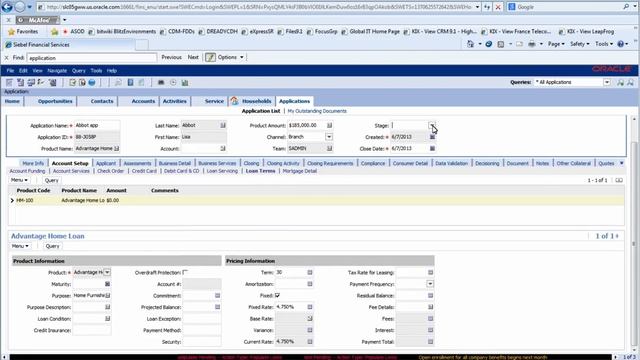Open the File menu
This screenshot has height=360, width=640.
(x=10, y=71)
